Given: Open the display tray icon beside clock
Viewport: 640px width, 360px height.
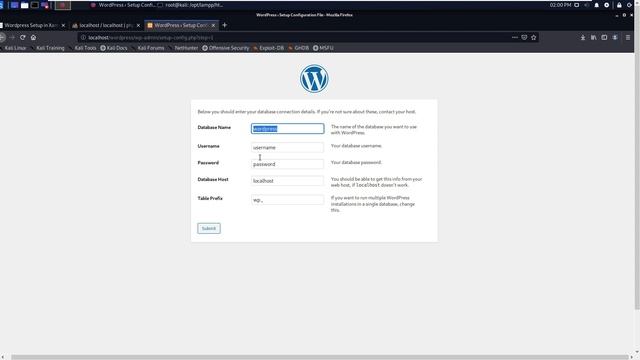Looking at the screenshot, I should 576,5.
